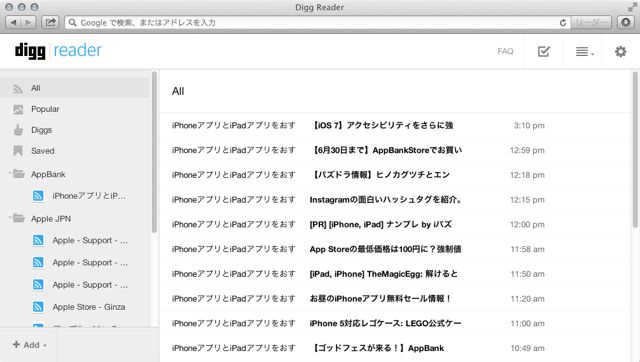Click the 12:15 pm timestamp

pos(527,200)
